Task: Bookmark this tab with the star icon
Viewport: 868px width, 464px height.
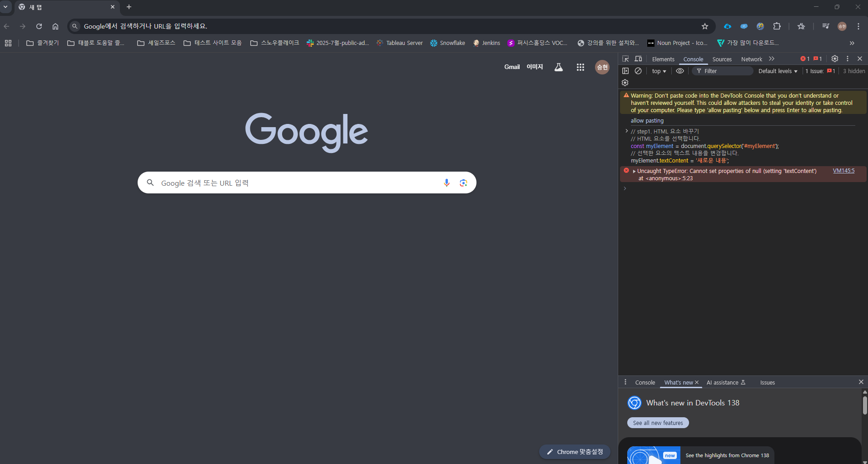Action: click(x=705, y=26)
